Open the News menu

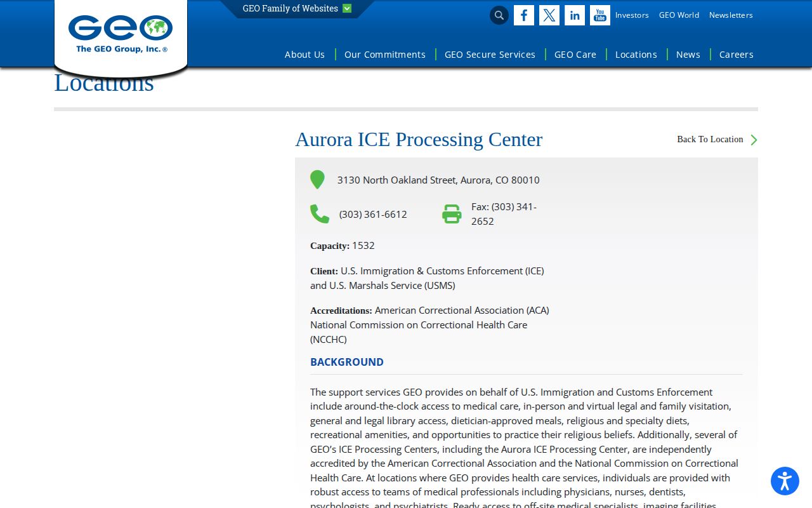[688, 55]
